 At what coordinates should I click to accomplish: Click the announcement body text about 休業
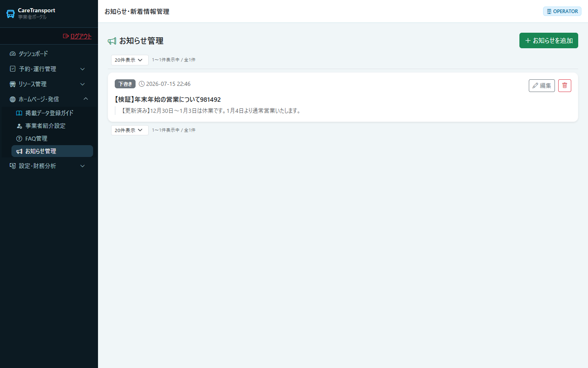pos(212,111)
